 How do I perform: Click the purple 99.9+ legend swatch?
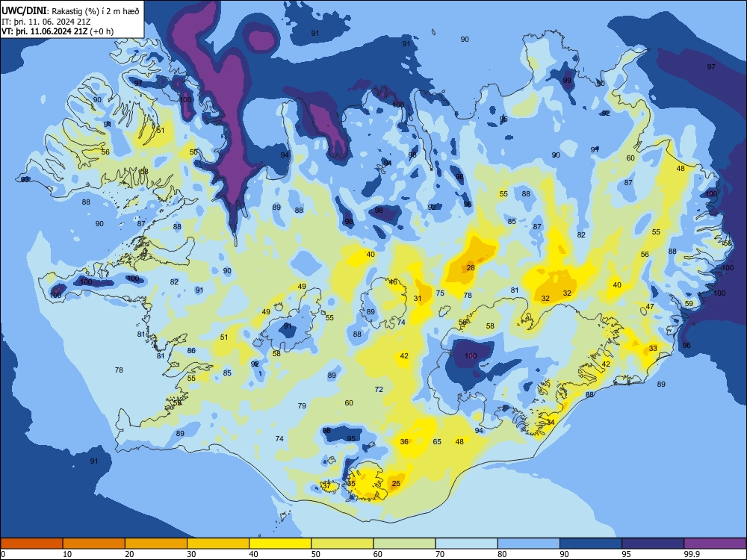[x=715, y=544]
